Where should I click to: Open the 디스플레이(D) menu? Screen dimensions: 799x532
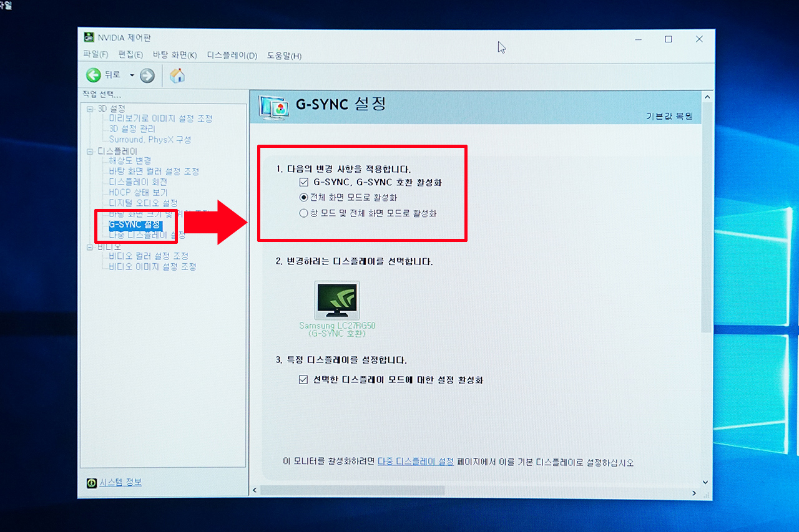(x=232, y=56)
